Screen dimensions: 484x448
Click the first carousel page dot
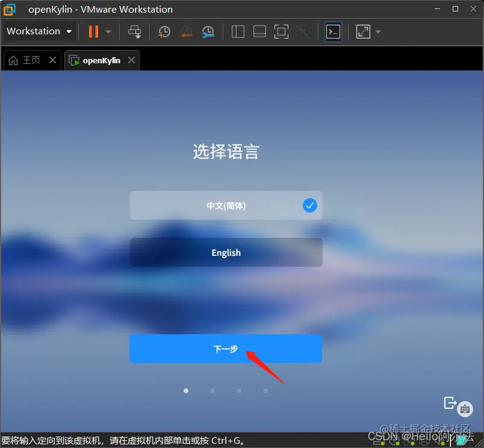tap(186, 390)
